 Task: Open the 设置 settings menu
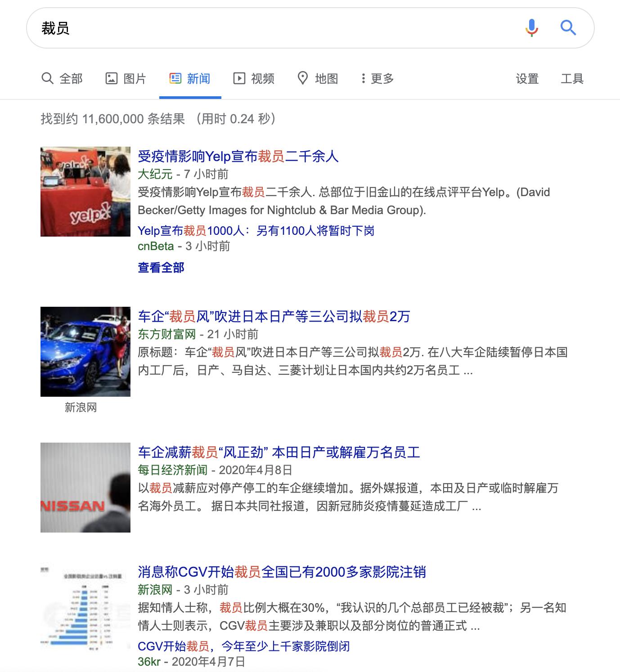coord(526,78)
